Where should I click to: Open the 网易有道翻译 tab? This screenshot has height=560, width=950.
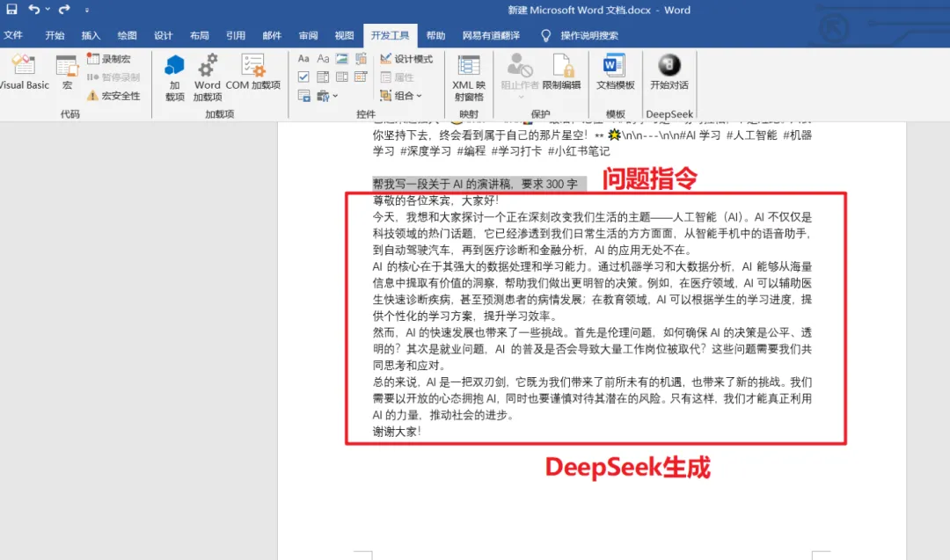491,36
